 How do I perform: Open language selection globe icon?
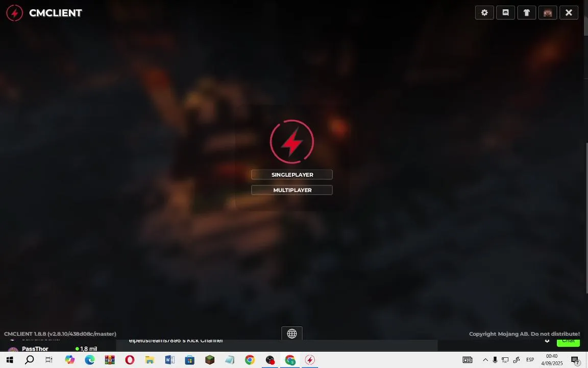[292, 333]
